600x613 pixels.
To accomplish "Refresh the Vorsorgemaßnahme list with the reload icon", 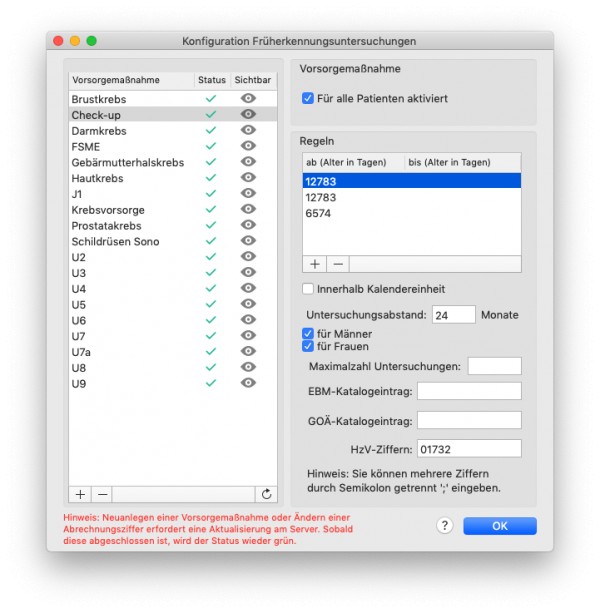I will click(x=266, y=494).
